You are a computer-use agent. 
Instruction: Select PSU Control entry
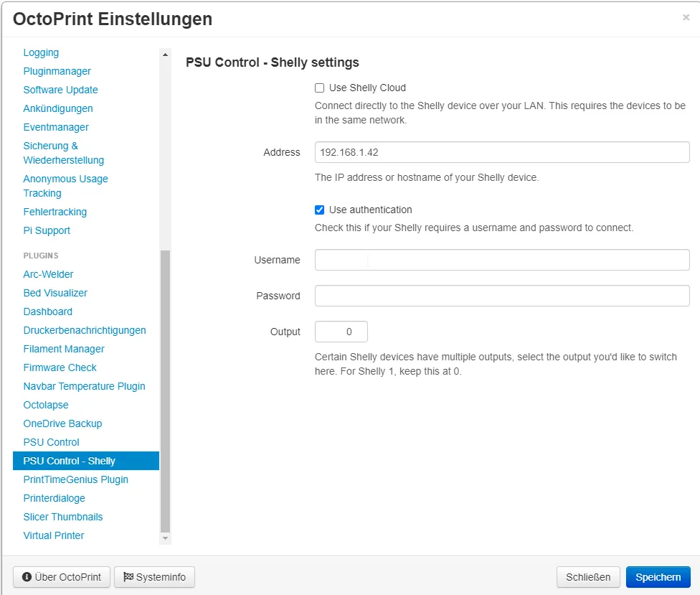[x=52, y=442]
